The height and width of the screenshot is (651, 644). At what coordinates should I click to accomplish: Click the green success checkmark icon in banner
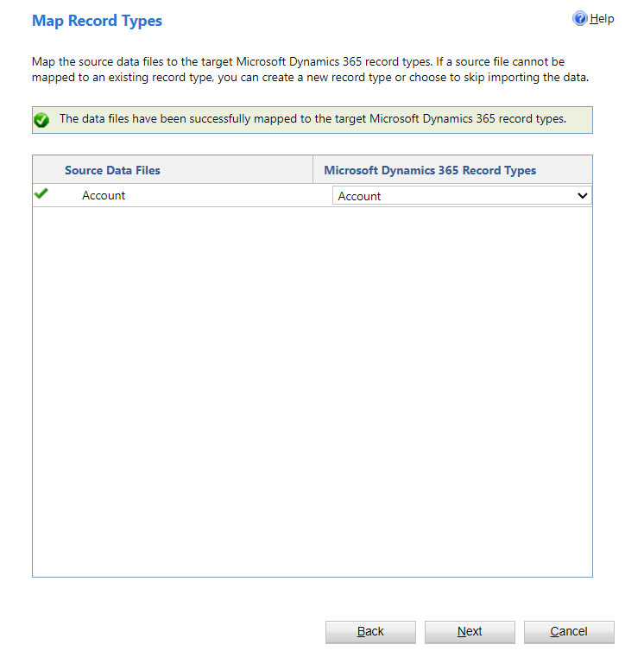click(x=41, y=120)
